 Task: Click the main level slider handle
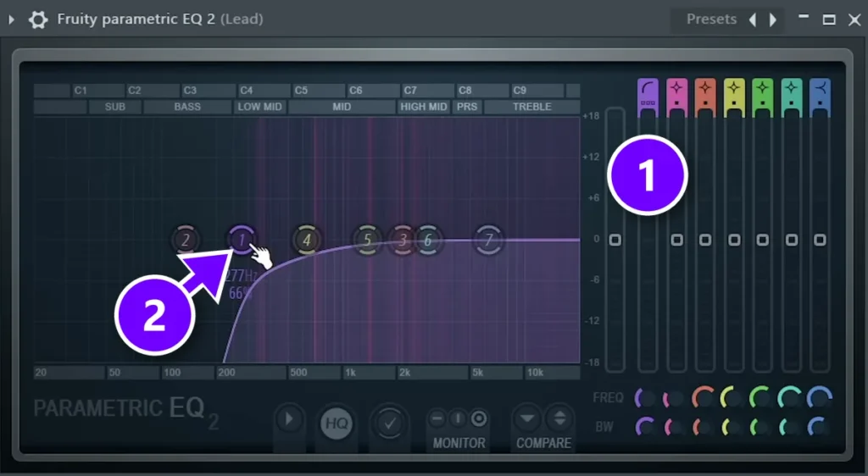(615, 240)
